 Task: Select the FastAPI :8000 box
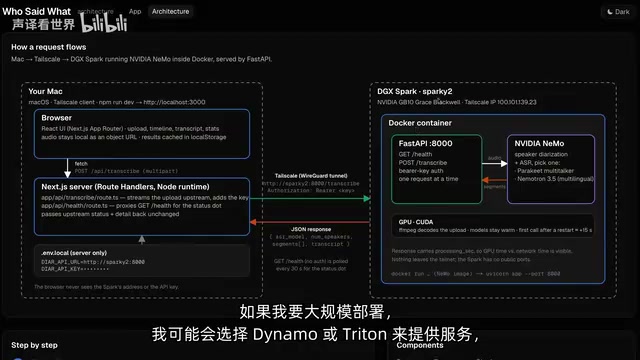click(x=436, y=169)
